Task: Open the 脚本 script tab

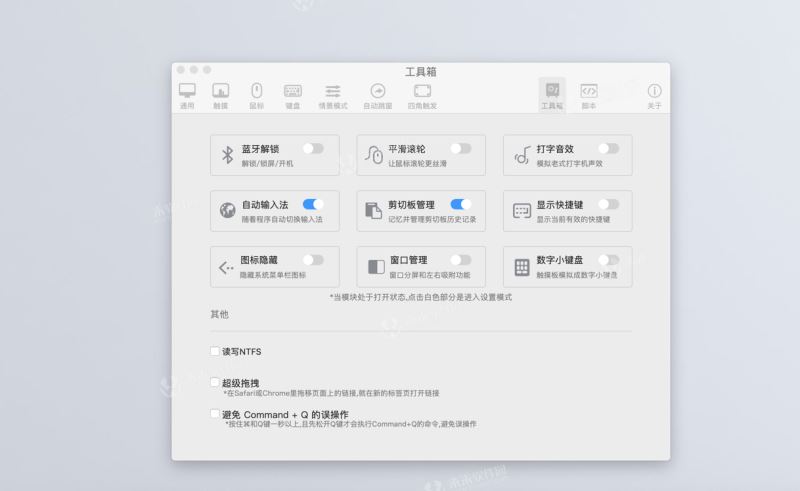Action: 589,96
